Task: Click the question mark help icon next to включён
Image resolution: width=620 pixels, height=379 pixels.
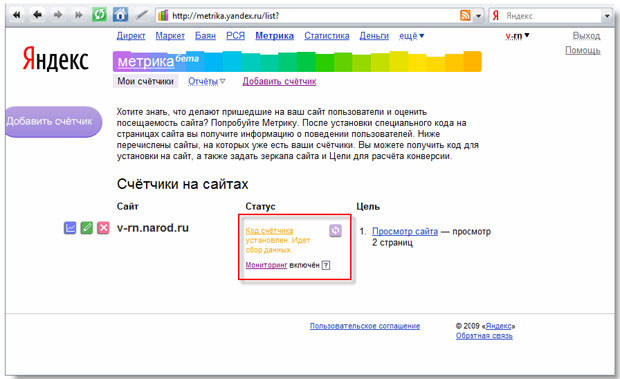Action: coord(326,265)
